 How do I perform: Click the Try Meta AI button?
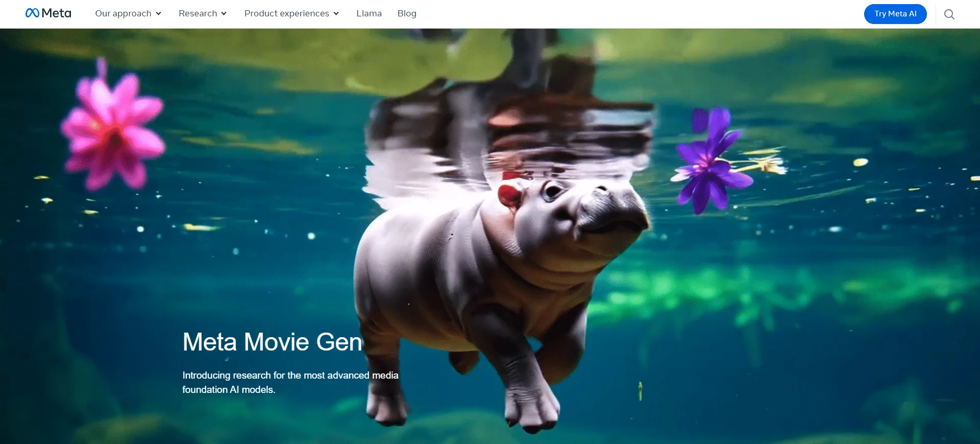click(895, 14)
